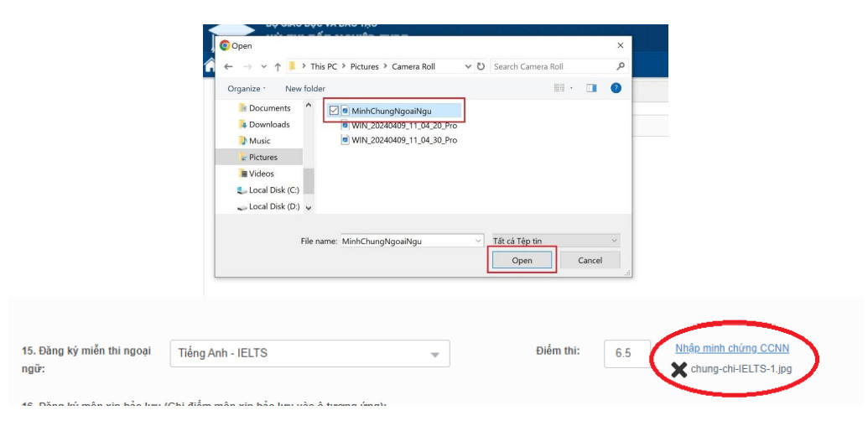Expand the File name history dropdown
Viewport: 868px width, 421px height.
tap(478, 241)
